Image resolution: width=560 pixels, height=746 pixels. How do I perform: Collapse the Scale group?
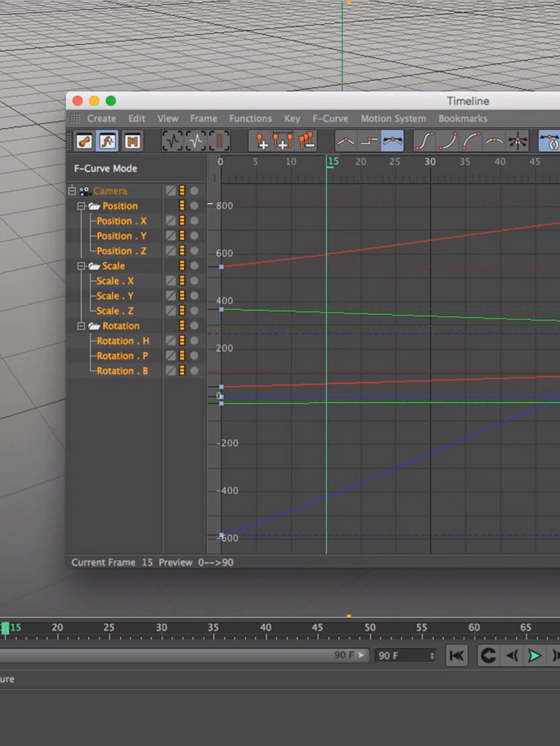tap(81, 266)
